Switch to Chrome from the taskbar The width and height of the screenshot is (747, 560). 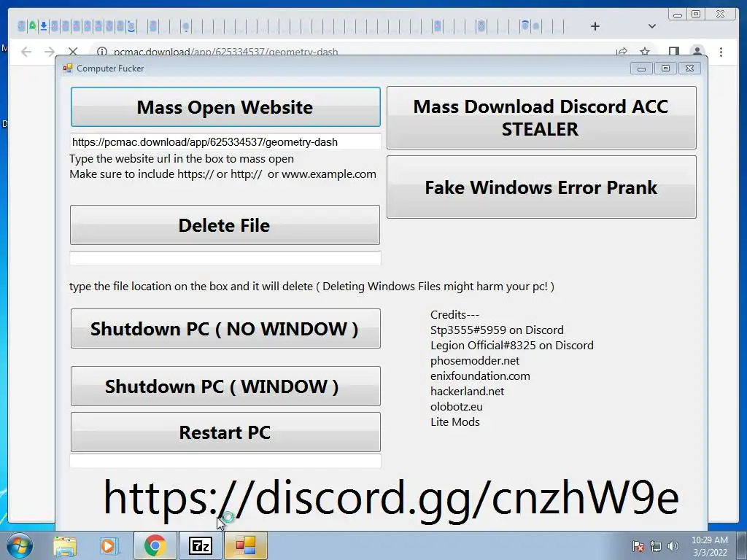point(155,545)
